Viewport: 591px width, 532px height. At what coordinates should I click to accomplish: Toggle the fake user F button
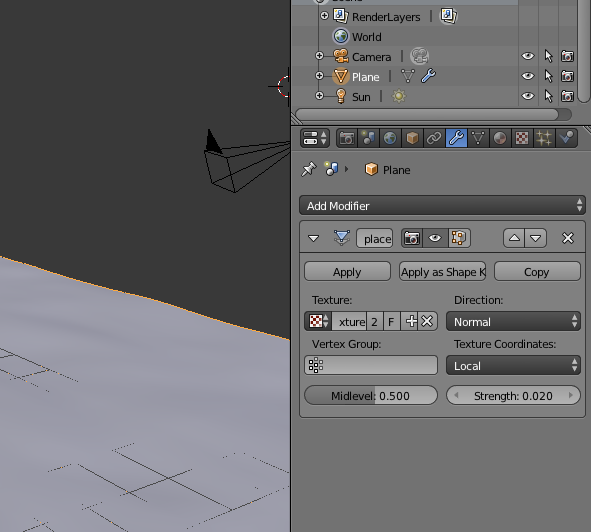click(391, 321)
